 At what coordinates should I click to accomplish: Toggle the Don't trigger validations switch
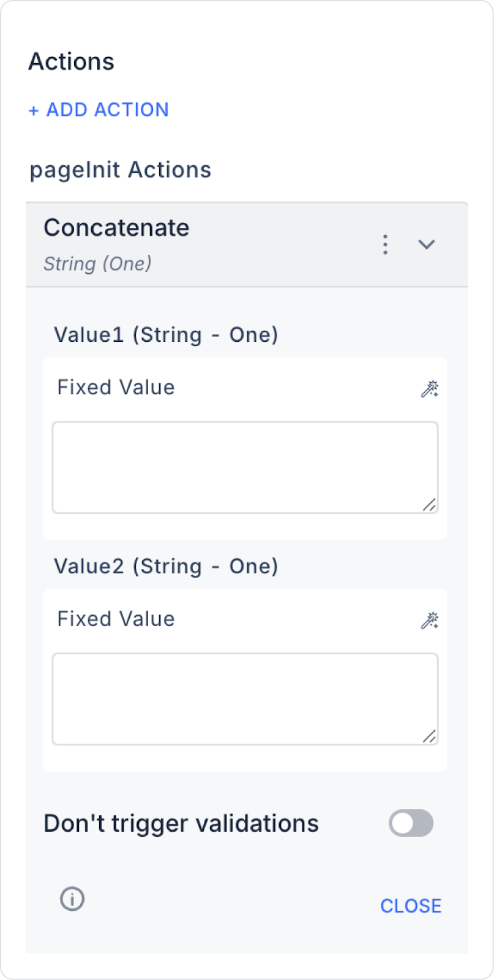click(x=411, y=823)
